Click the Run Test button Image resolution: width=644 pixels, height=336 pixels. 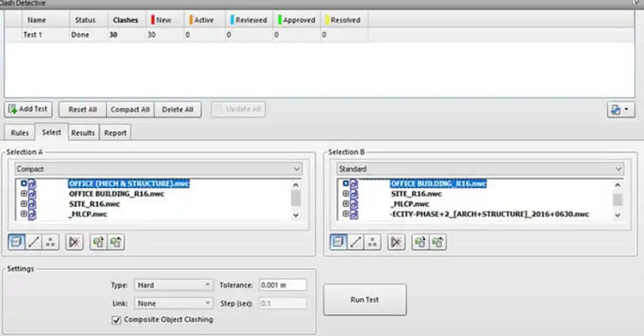pyautogui.click(x=365, y=299)
